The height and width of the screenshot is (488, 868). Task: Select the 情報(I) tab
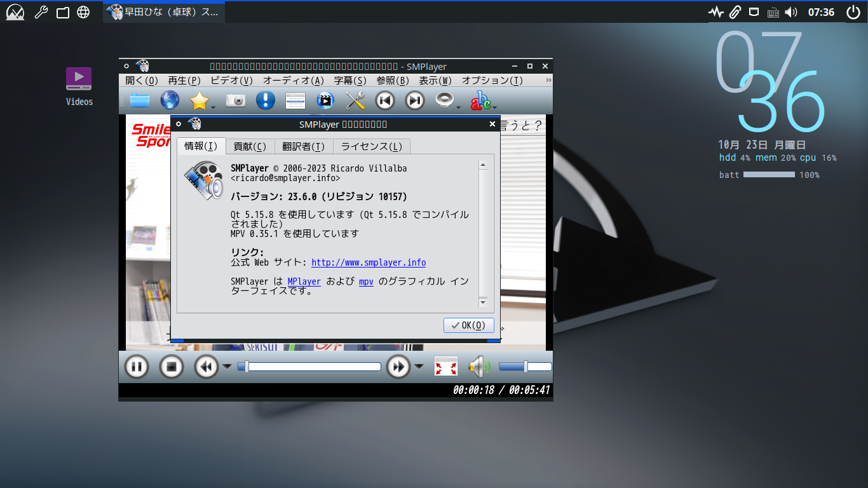(201, 146)
